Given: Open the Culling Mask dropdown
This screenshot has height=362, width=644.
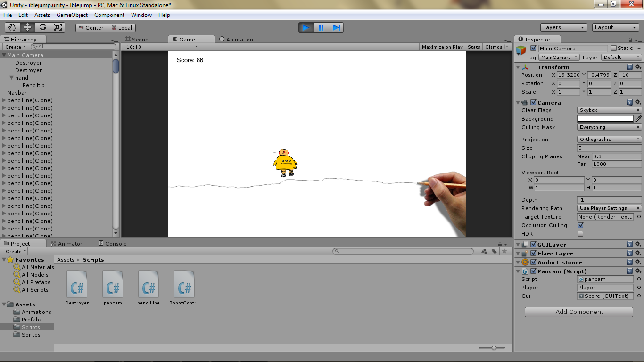Looking at the screenshot, I should click(610, 127).
